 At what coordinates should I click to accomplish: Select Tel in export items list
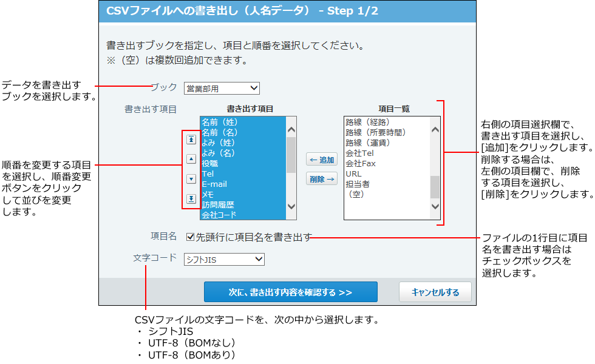(x=243, y=174)
